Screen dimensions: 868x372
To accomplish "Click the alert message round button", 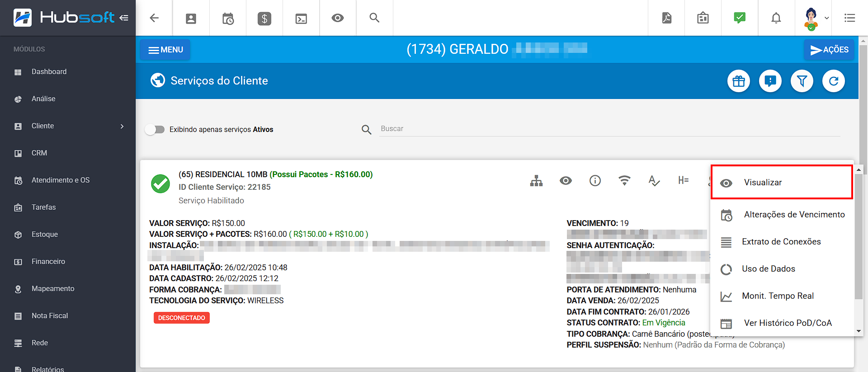I will coord(770,81).
